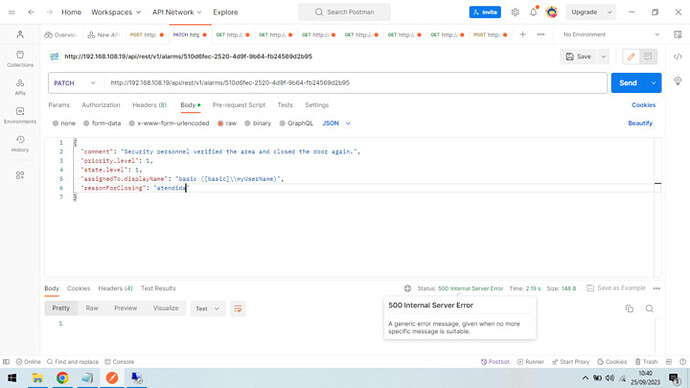Open the Collections sidebar panel
The width and height of the screenshot is (690, 388).
[x=20, y=59]
